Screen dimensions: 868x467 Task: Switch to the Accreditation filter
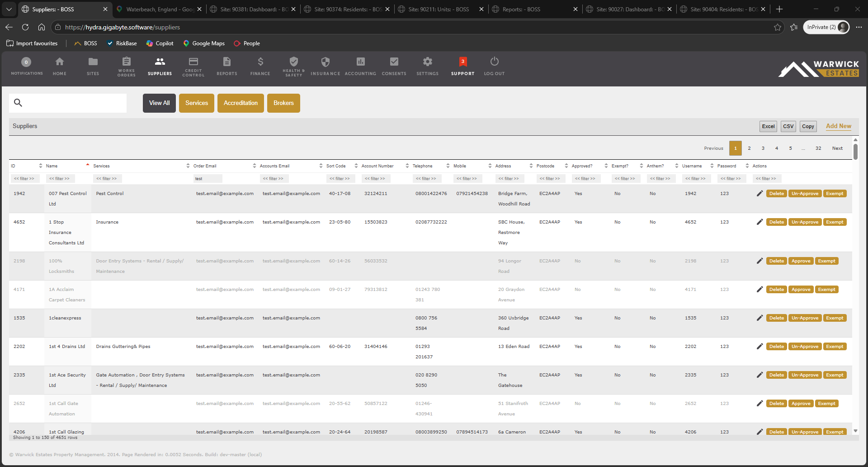(x=241, y=103)
